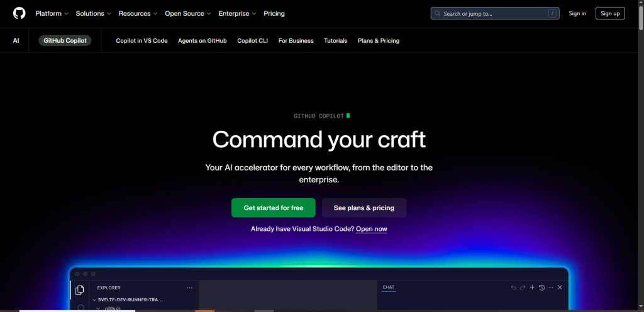Open the Platform dropdown menu
Screen dimensions: 644x312
point(52,14)
